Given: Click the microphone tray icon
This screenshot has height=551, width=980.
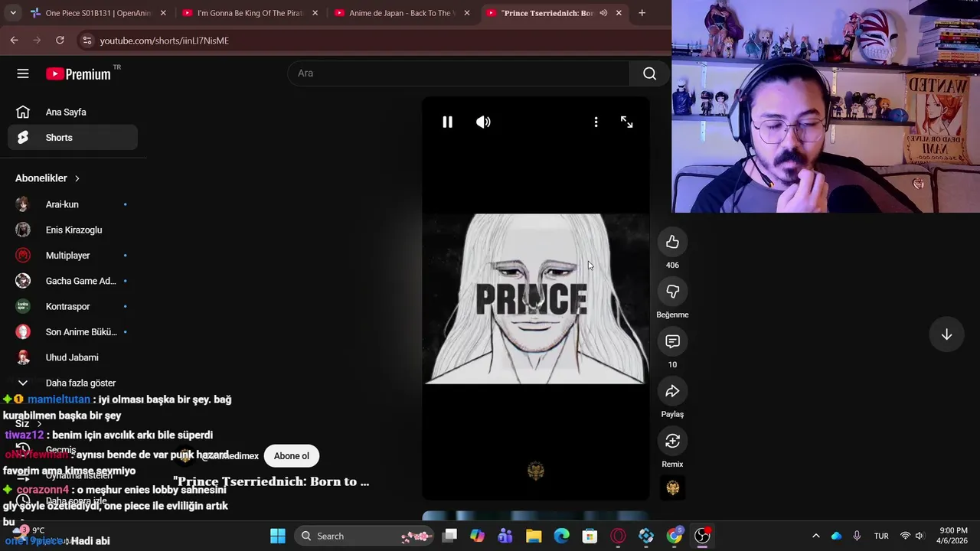Looking at the screenshot, I should click(857, 536).
